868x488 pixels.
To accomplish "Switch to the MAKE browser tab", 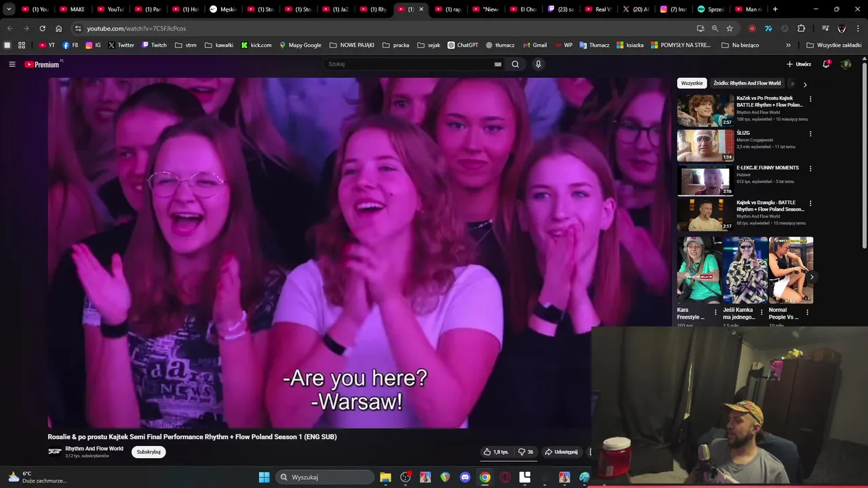I will (x=72, y=9).
